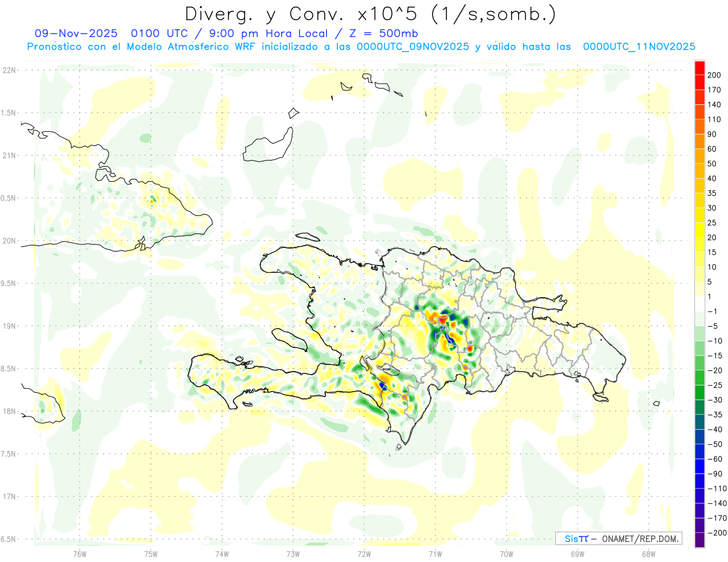
Task: Click the 22N latitude axis label
Action: tap(8, 70)
